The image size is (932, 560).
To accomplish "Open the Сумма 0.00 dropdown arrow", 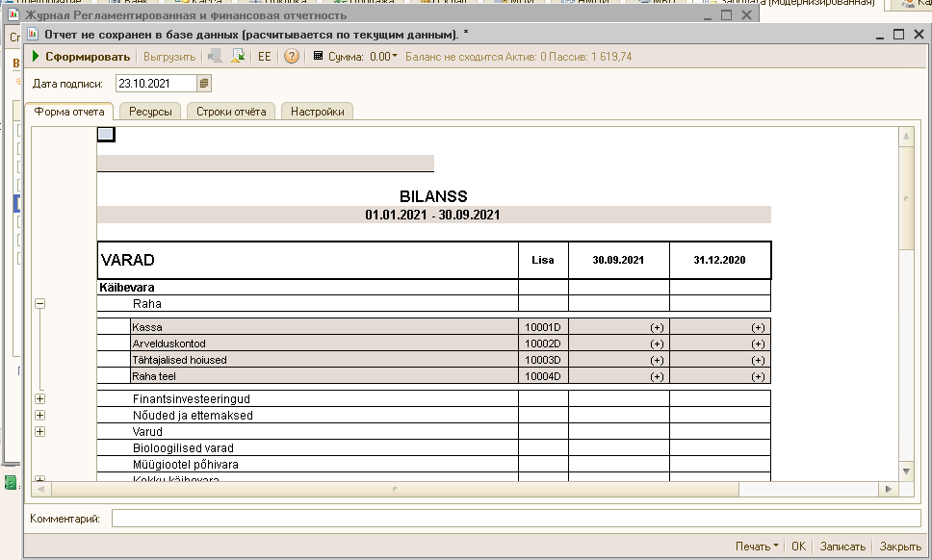I will coord(395,56).
